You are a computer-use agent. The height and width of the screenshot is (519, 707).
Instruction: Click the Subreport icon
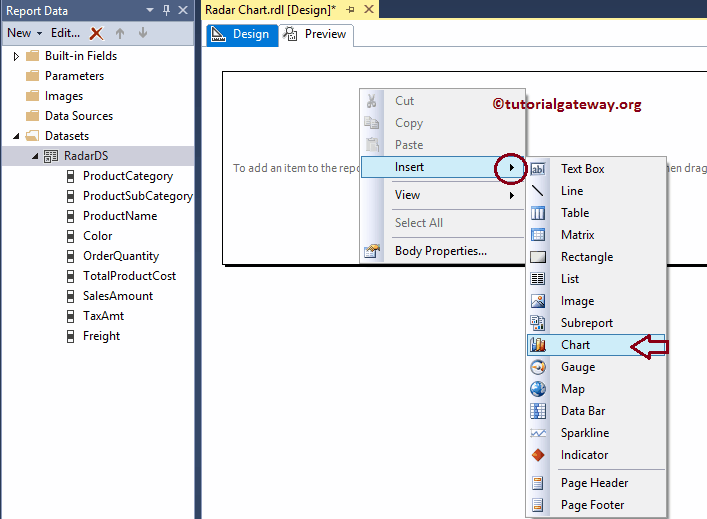coord(537,323)
